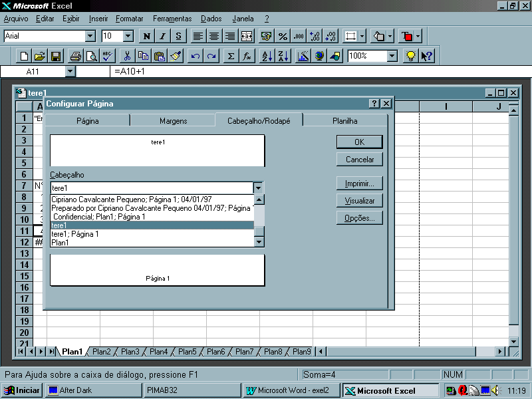Open the function wizard (fx)
Viewport: 532px width, 399px height.
click(x=247, y=56)
